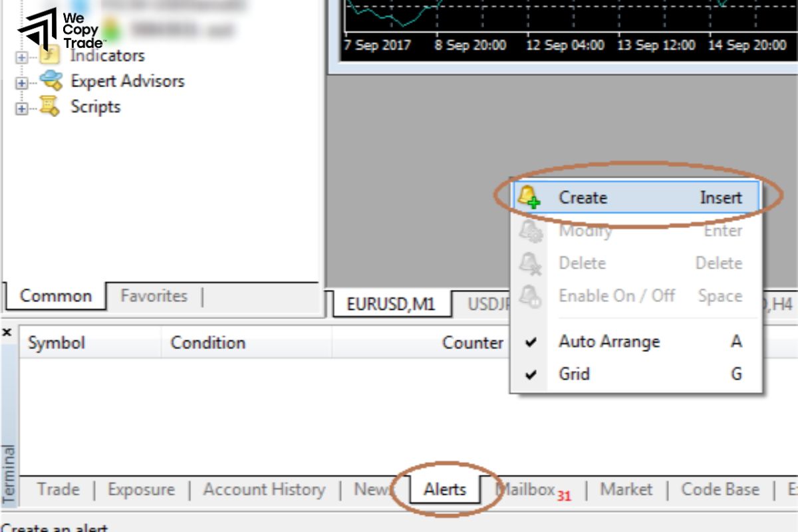Select the EURUSD,M1 chart tab
The image size is (798, 532).
[390, 305]
